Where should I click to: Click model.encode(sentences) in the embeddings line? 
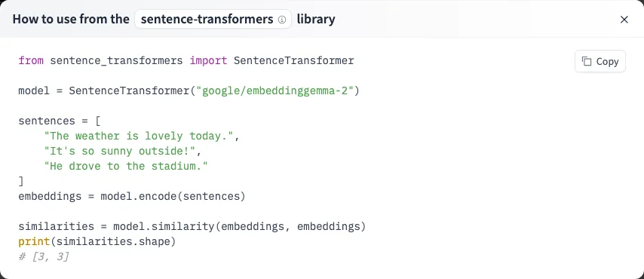[x=173, y=196]
